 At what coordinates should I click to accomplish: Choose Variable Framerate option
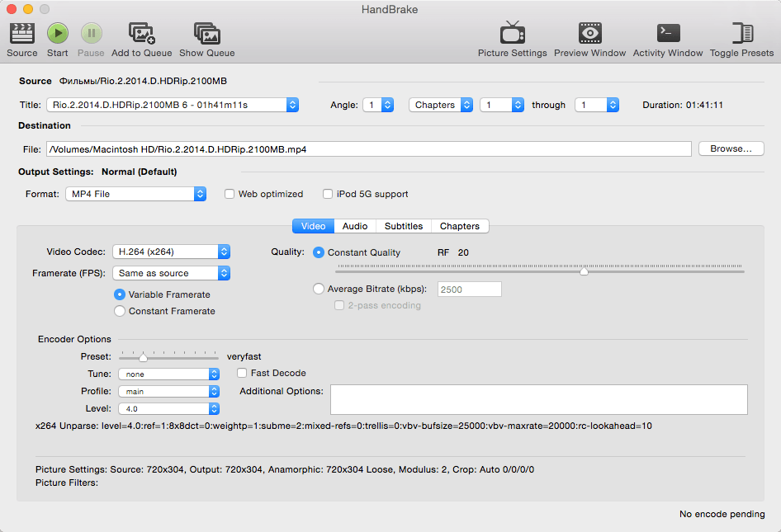(120, 294)
